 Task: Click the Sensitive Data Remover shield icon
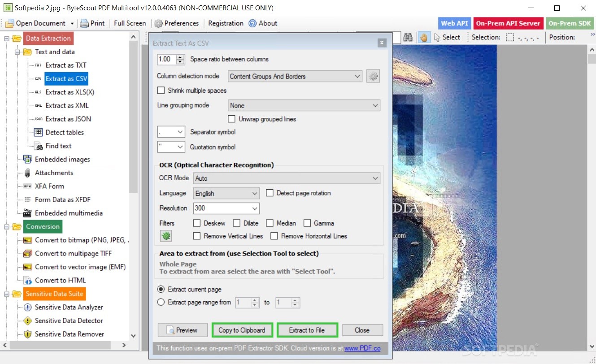[27, 334]
